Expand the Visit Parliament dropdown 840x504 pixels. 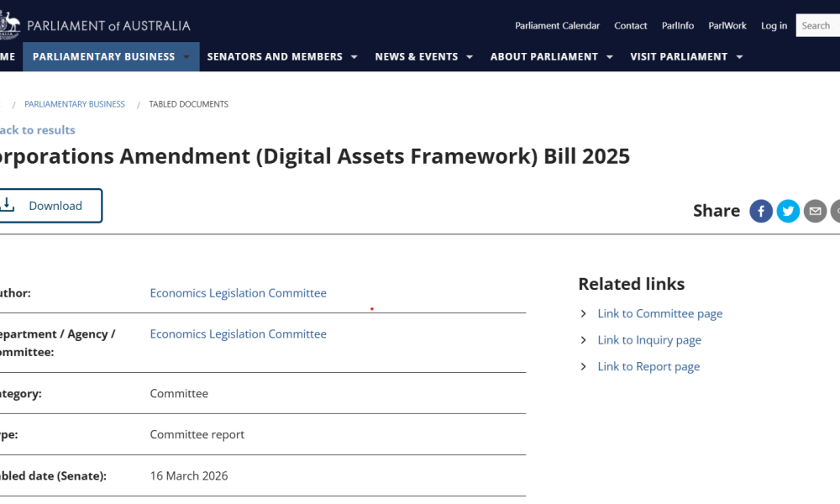(x=685, y=56)
